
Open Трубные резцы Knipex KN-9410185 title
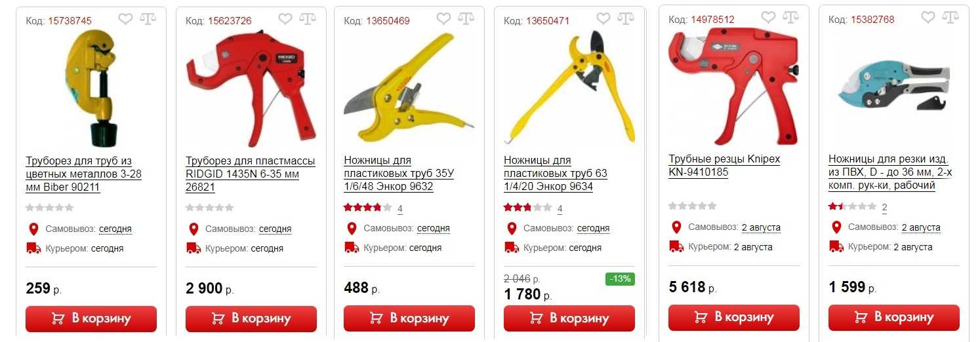coord(724,166)
